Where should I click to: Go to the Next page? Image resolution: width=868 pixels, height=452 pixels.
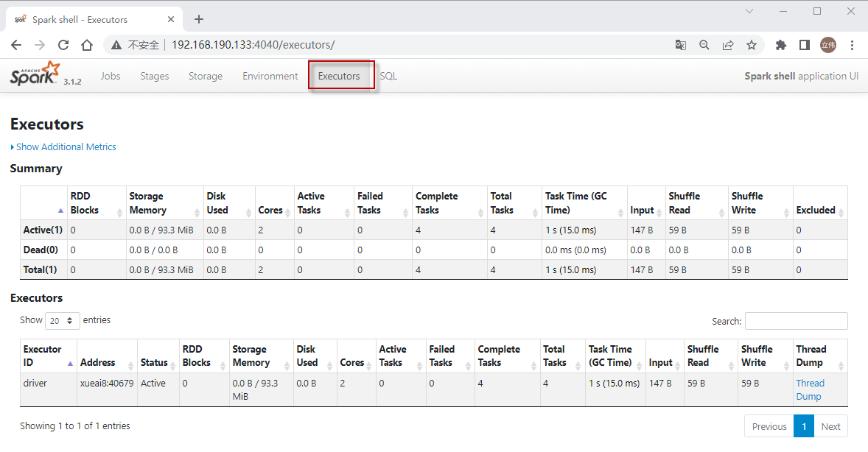[x=830, y=426]
